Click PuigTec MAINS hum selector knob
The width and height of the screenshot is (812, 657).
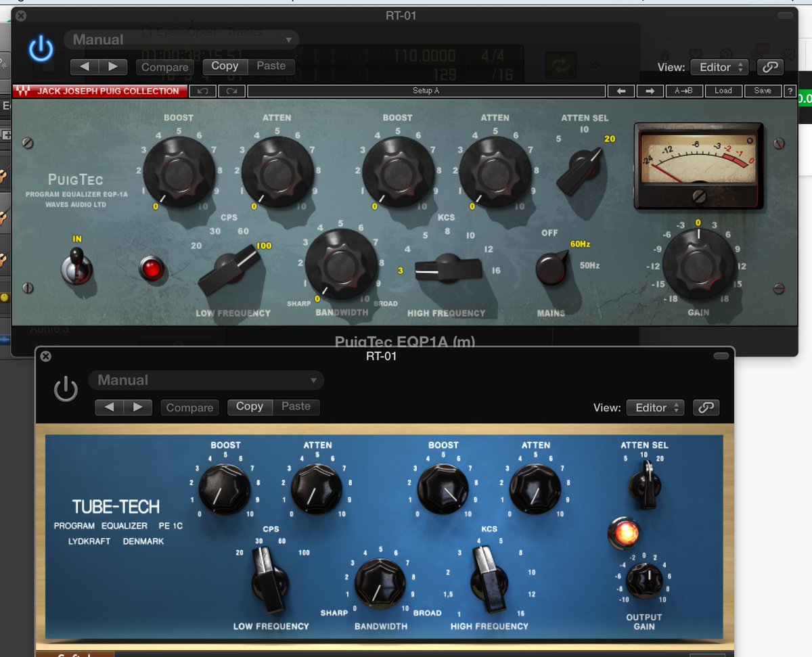553,267
